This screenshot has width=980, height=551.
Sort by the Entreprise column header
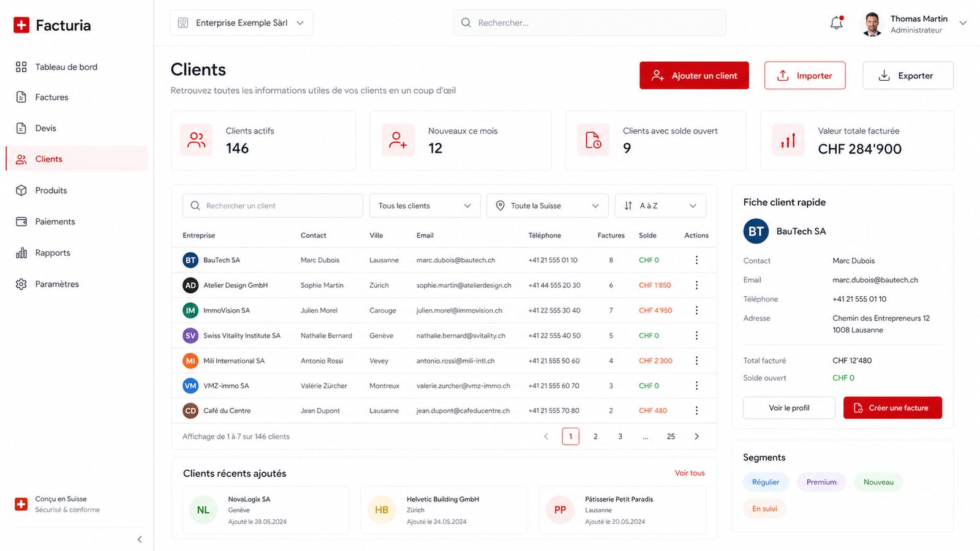click(198, 236)
